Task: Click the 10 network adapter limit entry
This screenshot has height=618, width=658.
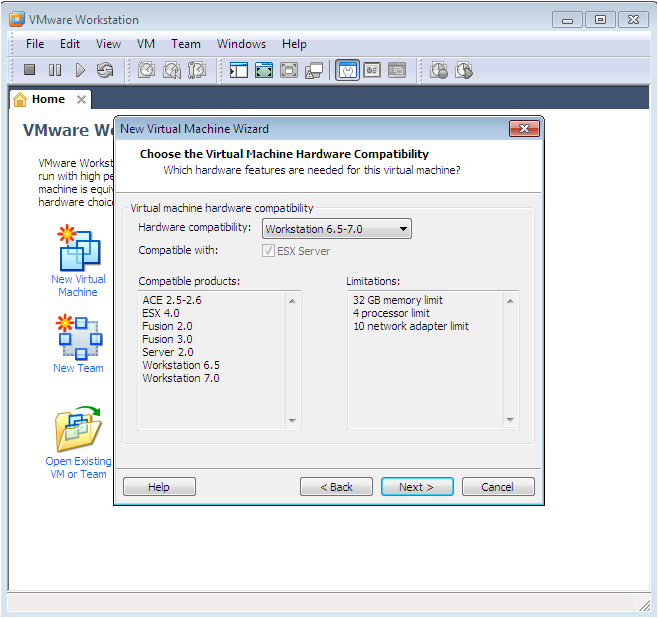Action: [410, 326]
